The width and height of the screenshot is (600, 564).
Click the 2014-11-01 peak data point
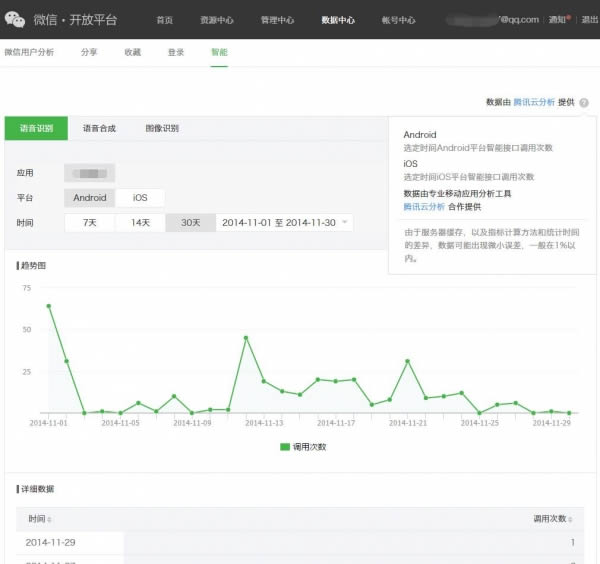[48, 306]
